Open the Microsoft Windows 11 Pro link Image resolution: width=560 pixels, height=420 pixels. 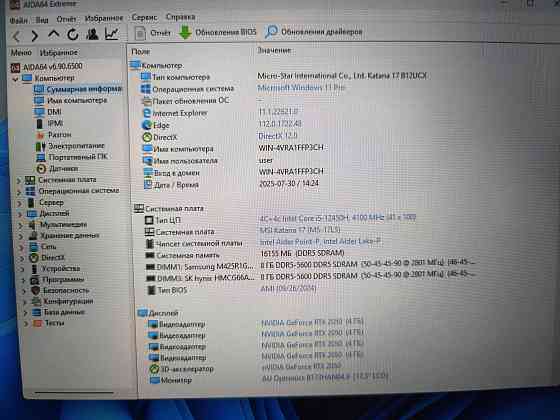click(x=301, y=88)
